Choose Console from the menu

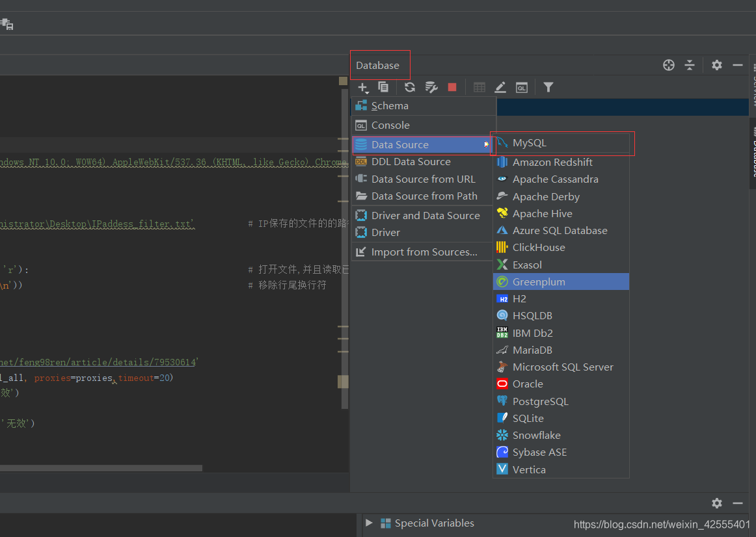click(424, 125)
